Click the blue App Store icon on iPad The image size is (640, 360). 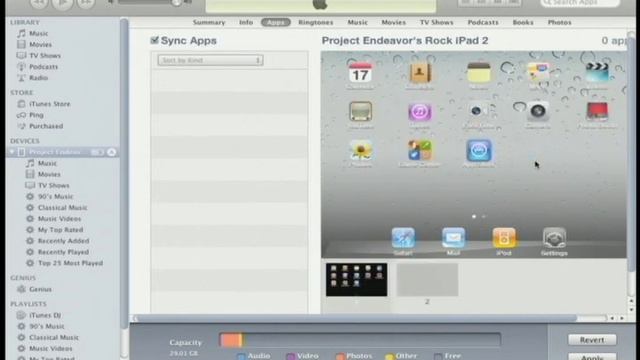[x=479, y=150]
